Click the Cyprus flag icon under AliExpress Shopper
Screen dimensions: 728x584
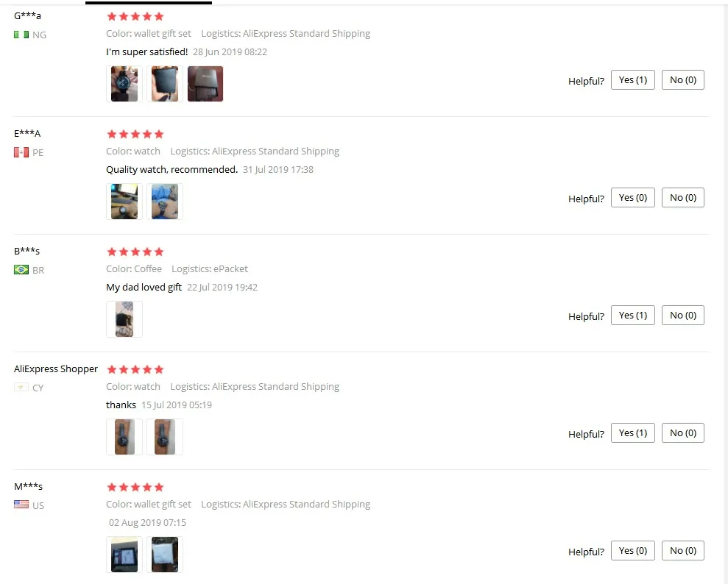pos(21,388)
